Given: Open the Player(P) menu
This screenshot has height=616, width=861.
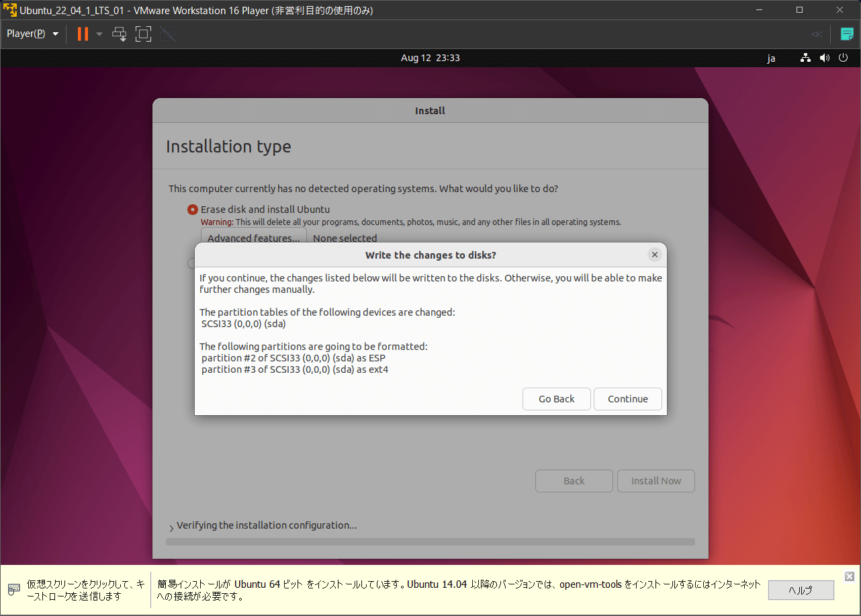Looking at the screenshot, I should point(32,34).
